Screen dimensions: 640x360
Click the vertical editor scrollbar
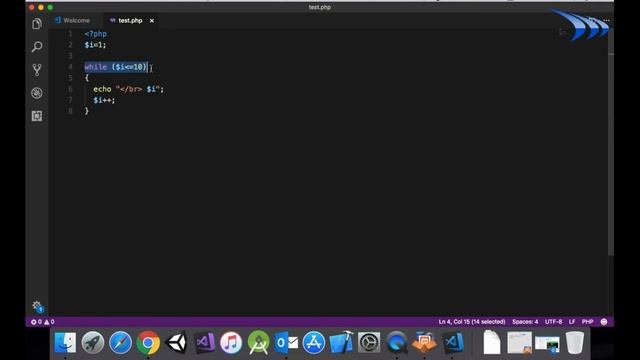click(611, 143)
